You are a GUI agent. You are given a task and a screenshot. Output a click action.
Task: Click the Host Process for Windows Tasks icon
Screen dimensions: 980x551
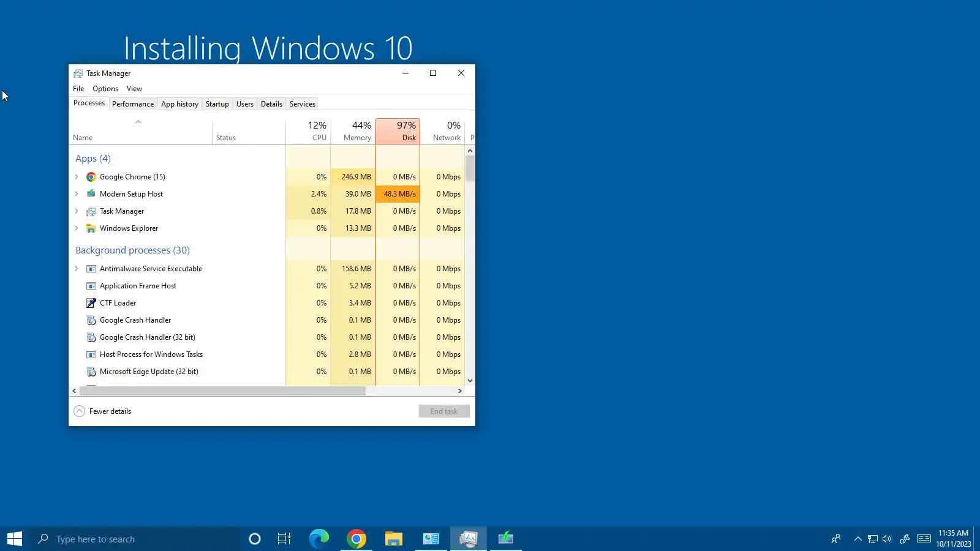[x=91, y=354]
